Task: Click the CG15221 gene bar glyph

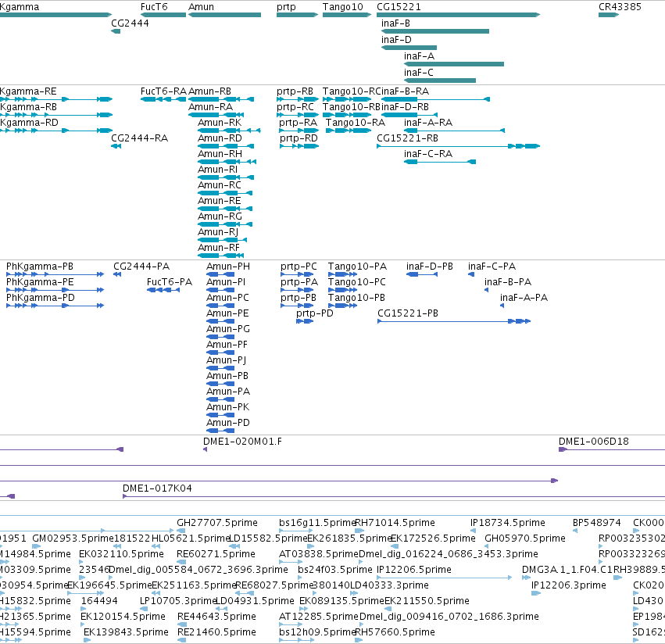Action: click(458, 15)
